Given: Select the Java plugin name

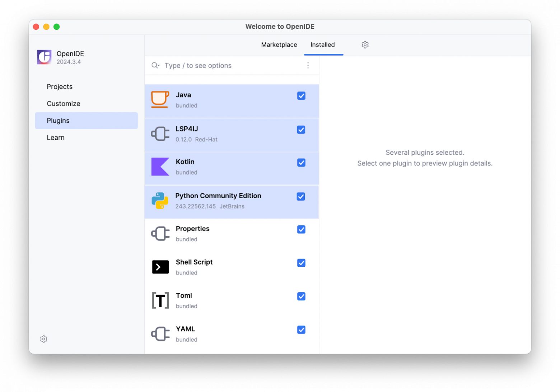Looking at the screenshot, I should [183, 95].
